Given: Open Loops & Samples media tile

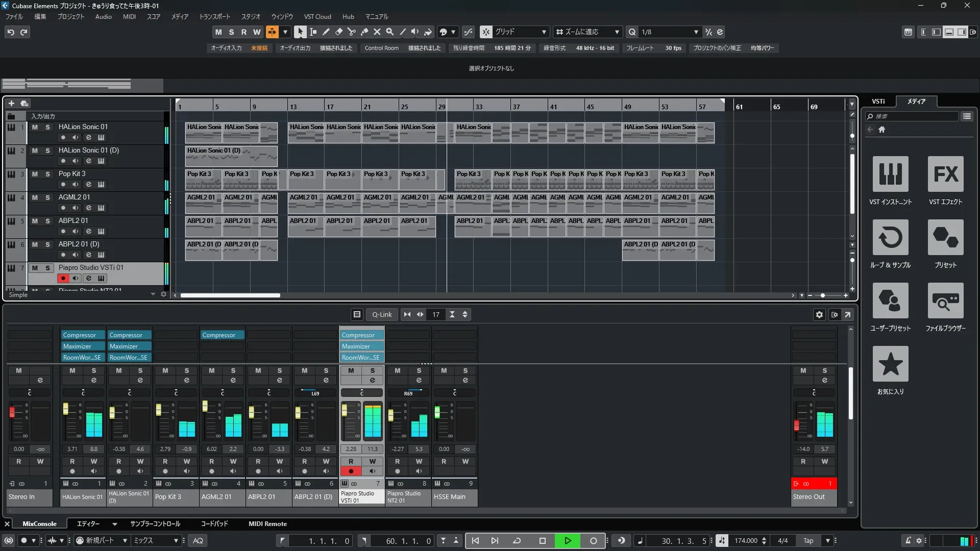Looking at the screenshot, I should coord(890,238).
